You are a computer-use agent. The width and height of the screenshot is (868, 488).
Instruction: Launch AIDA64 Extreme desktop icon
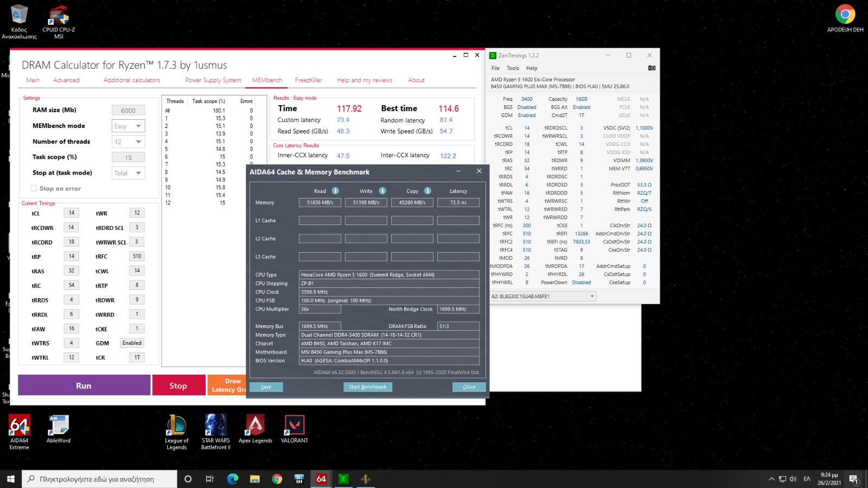click(x=19, y=432)
